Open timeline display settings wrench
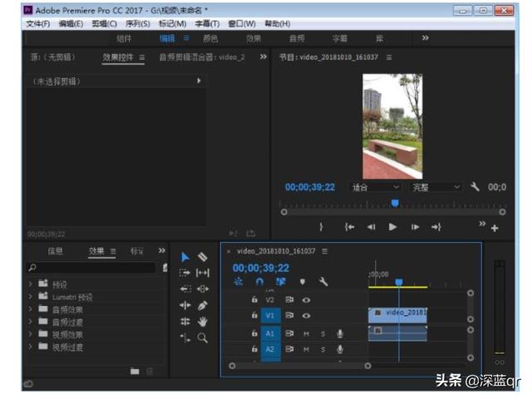Viewport: 532px width, 399px height. 323,281
